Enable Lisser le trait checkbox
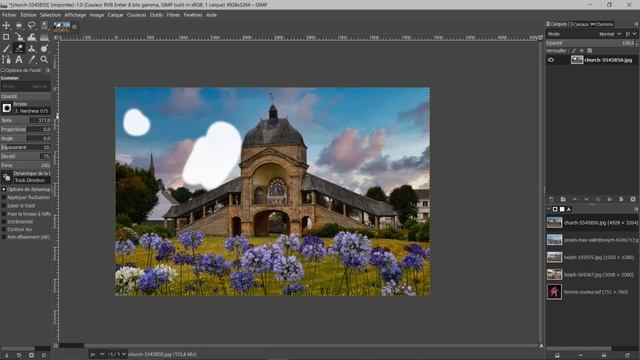Screen dimensions: 640x360 4,206
